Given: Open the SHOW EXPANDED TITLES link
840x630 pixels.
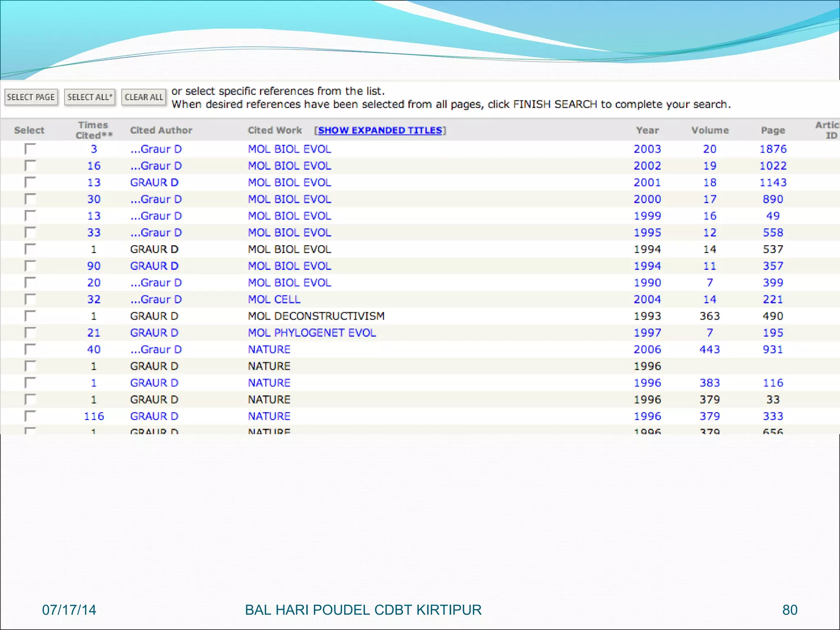Looking at the screenshot, I should point(380,130).
